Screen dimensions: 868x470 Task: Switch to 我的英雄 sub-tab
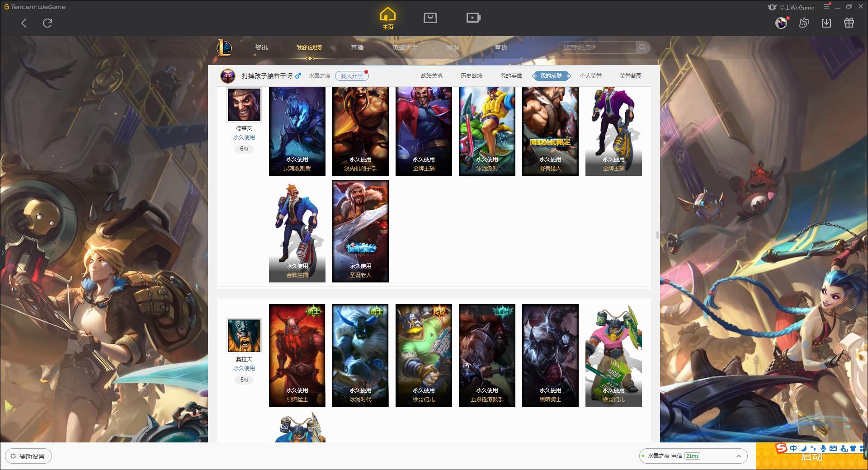tap(511, 76)
